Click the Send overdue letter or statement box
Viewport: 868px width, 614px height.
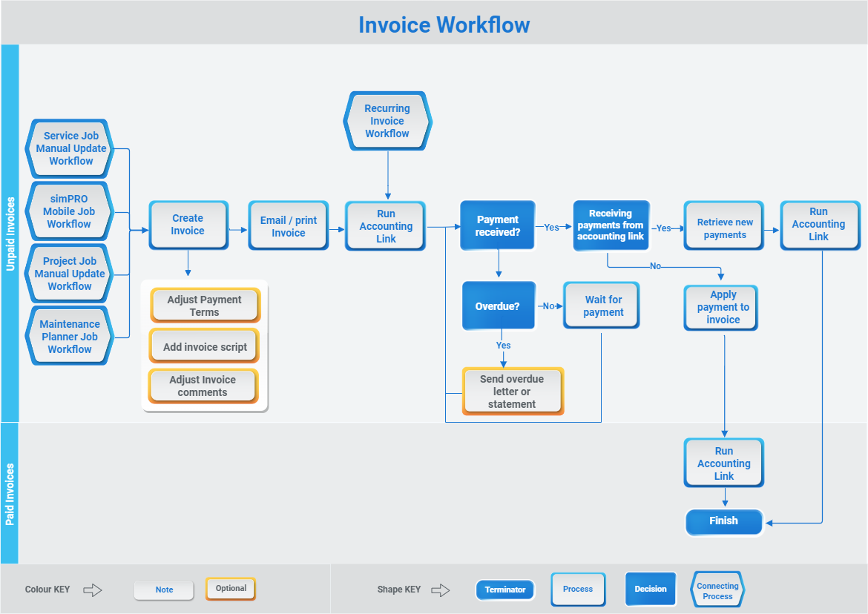[513, 391]
